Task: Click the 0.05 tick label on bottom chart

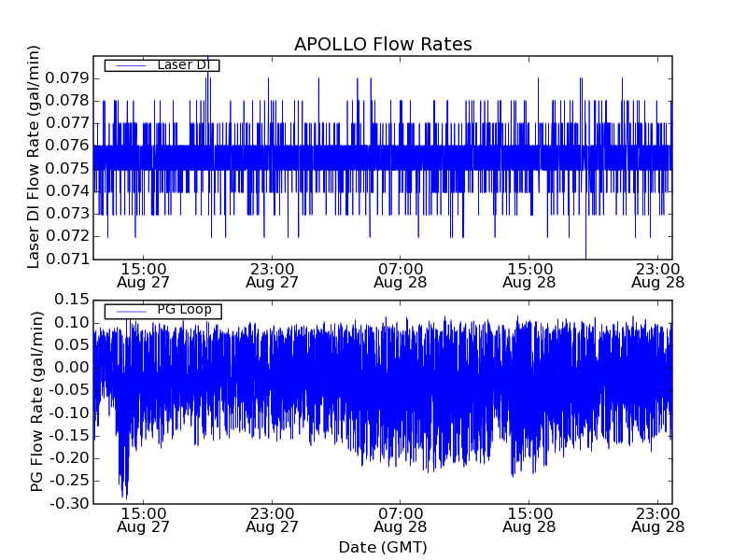Action: point(72,344)
